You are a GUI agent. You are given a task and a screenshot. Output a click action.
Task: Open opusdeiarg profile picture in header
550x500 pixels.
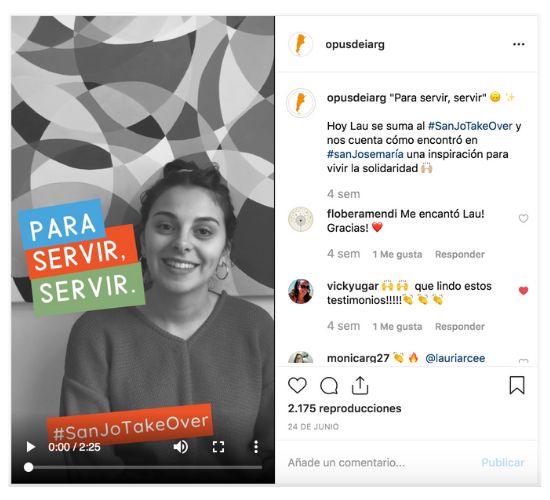click(x=301, y=45)
